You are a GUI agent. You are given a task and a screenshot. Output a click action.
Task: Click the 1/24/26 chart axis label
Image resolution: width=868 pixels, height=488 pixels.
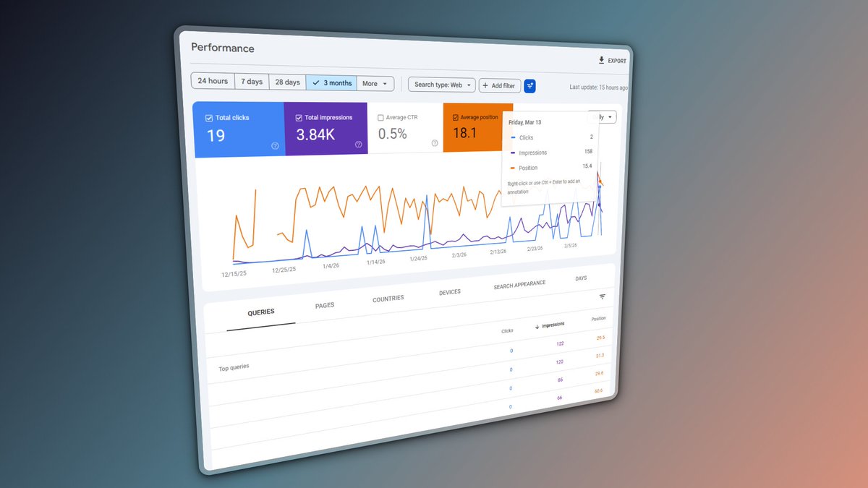point(418,258)
